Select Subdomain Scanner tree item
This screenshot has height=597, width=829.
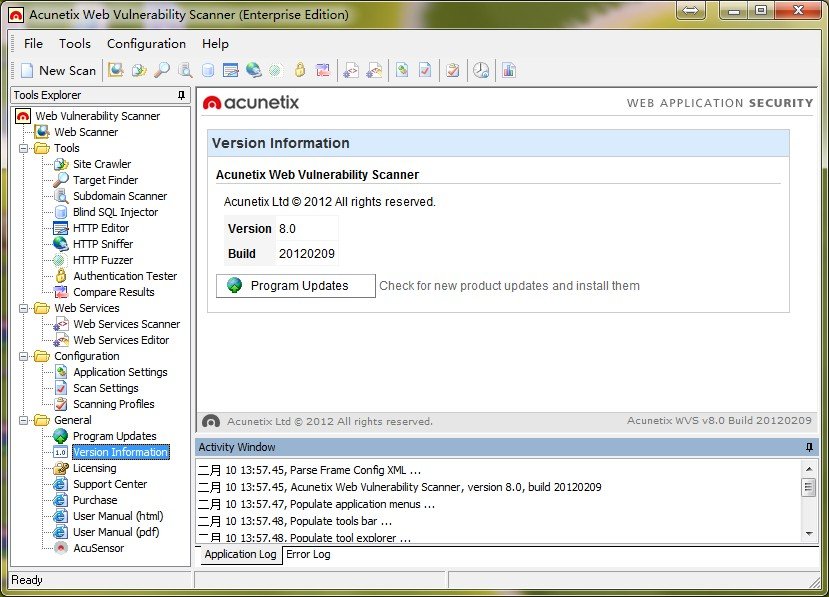(x=120, y=196)
